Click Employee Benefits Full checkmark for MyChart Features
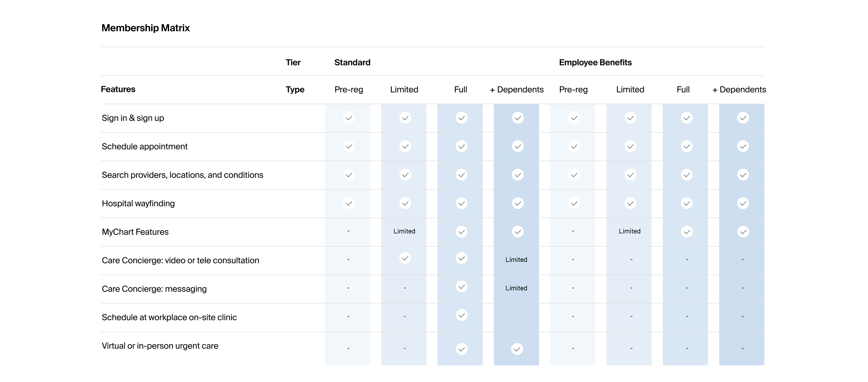The image size is (868, 382). pos(687,232)
